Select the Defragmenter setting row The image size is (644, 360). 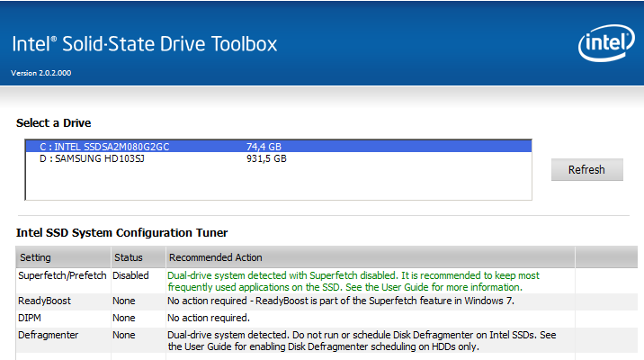click(x=49, y=335)
